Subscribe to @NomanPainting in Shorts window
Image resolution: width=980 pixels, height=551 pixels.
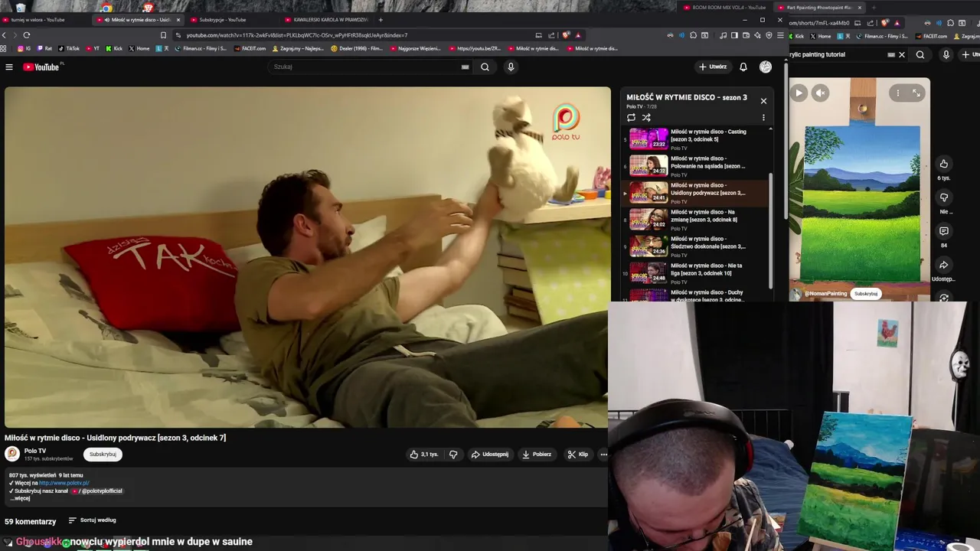click(x=866, y=294)
